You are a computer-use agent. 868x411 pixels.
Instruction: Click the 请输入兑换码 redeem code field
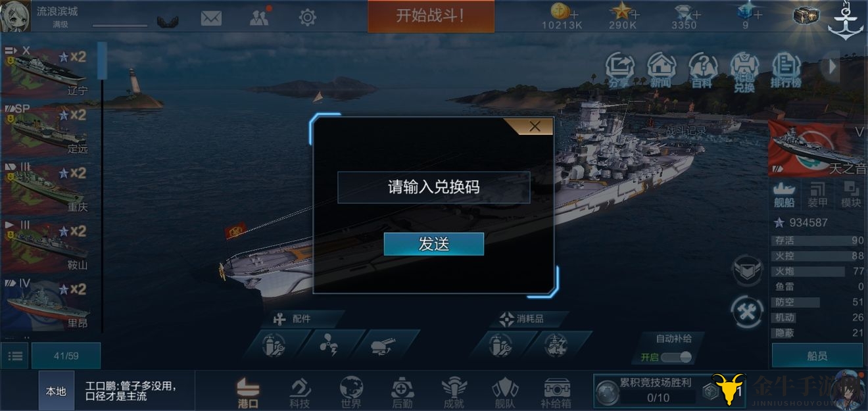[433, 187]
